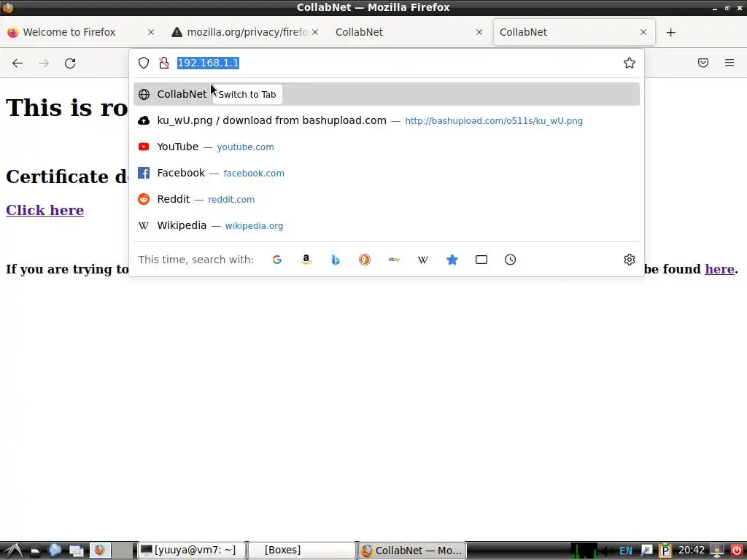747x560 pixels.
Task: Open the Firefox hamburger application menu
Action: 729,63
